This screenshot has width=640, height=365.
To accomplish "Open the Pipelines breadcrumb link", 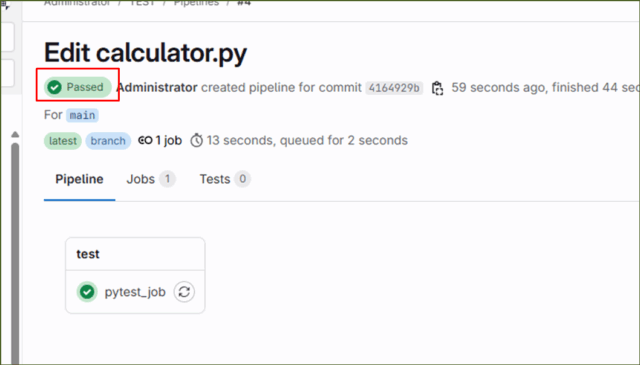I will pyautogui.click(x=196, y=3).
